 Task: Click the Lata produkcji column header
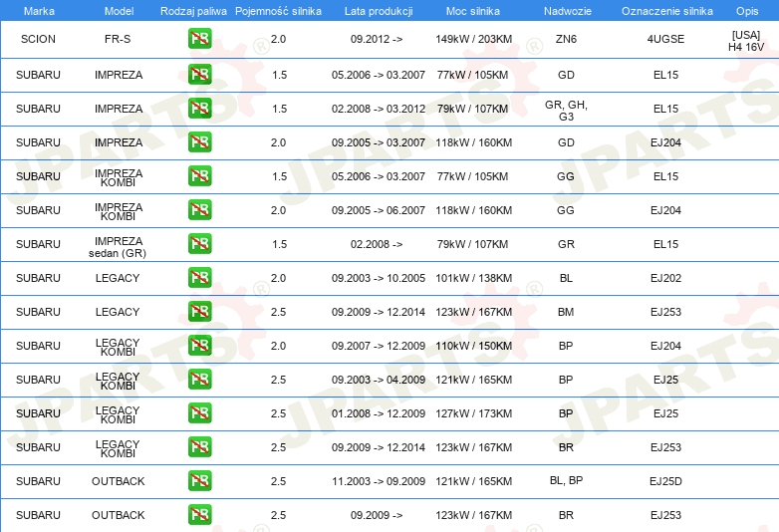(379, 11)
